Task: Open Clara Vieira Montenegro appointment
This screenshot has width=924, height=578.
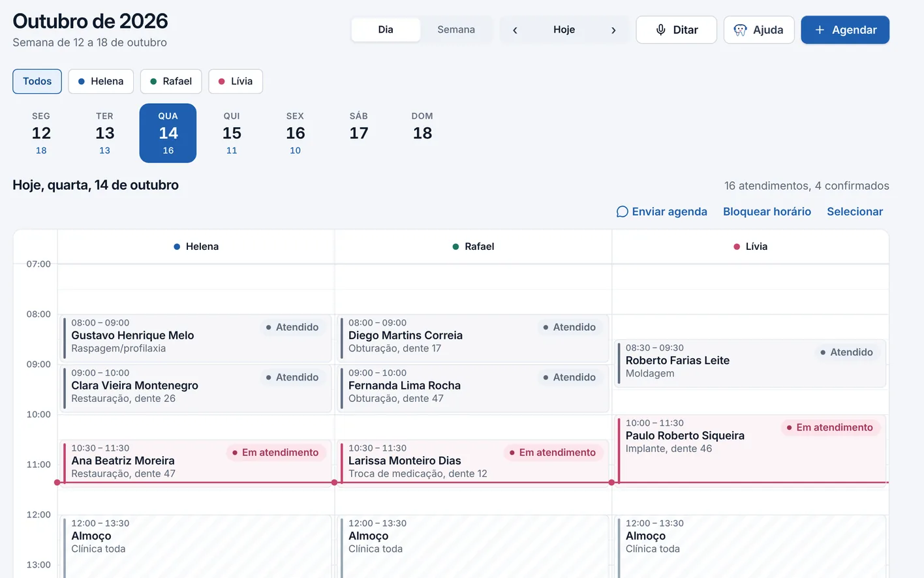Action: point(196,389)
